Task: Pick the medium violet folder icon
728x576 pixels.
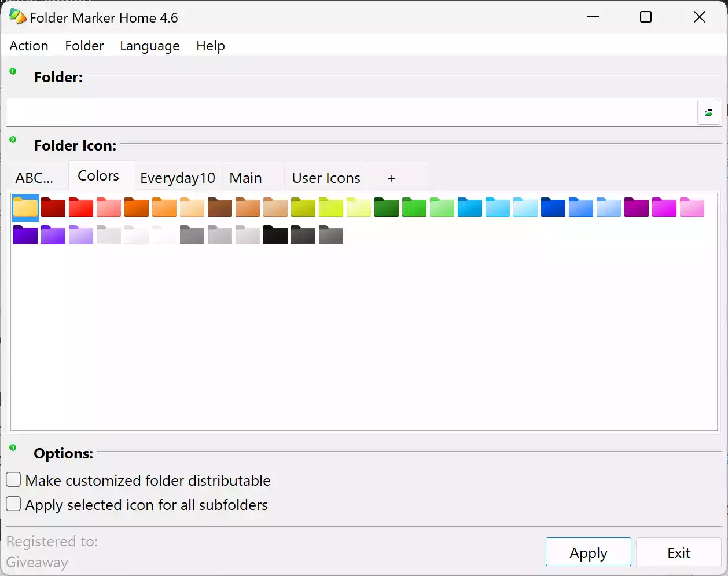Action: click(x=53, y=235)
